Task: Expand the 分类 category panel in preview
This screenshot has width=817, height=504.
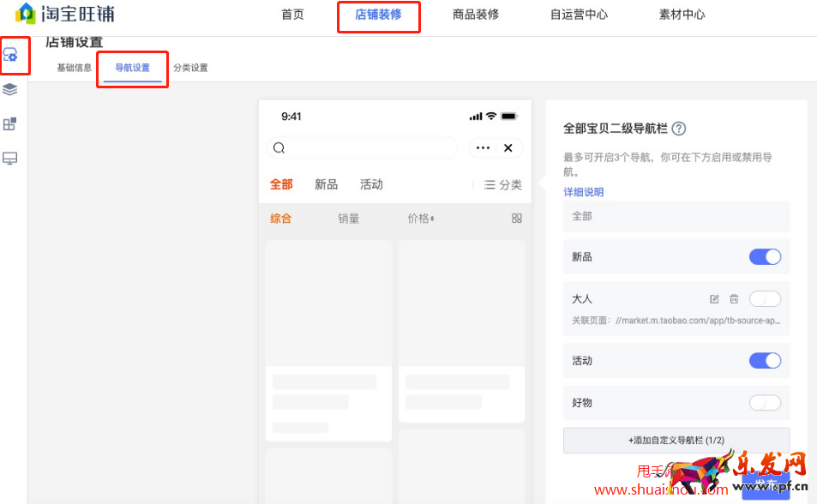Action: pos(502,184)
